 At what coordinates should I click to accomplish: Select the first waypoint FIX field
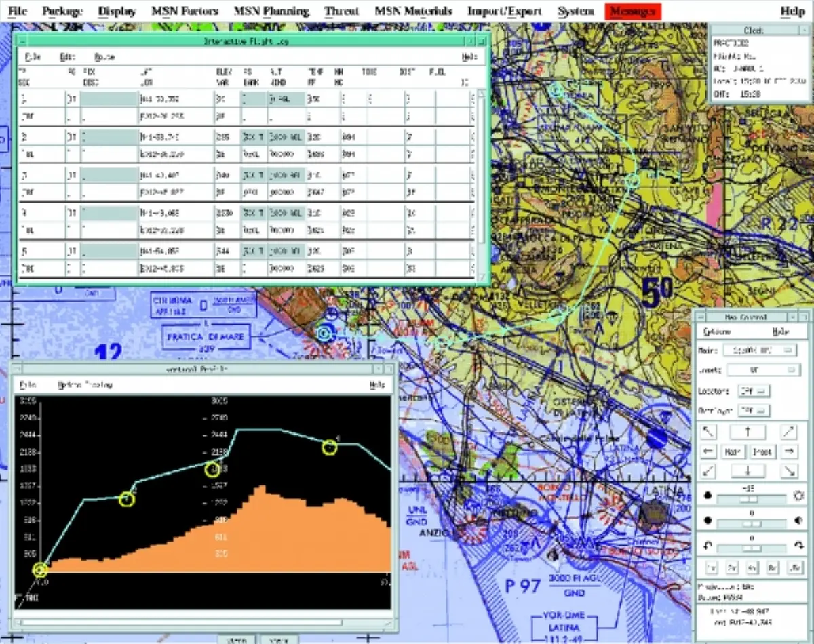(110, 99)
